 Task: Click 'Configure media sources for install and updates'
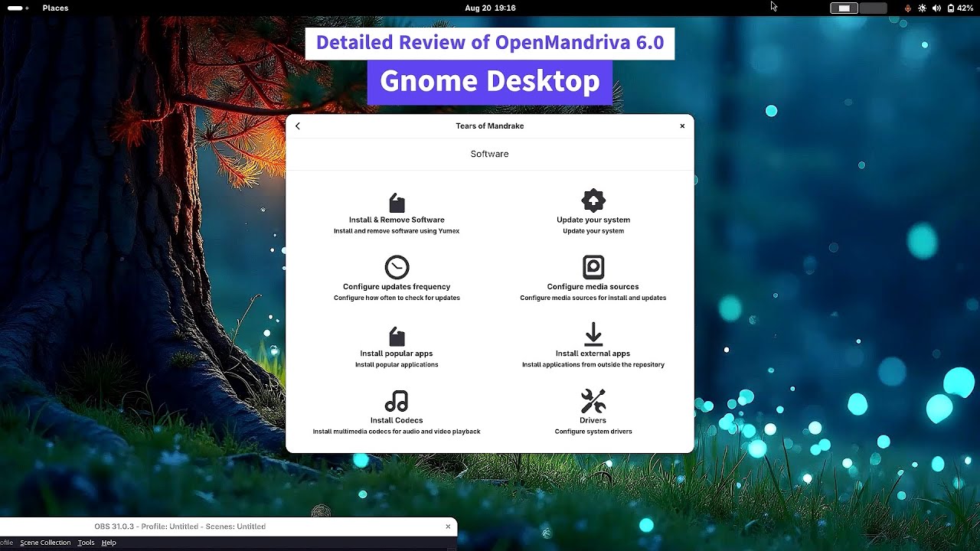593,298
